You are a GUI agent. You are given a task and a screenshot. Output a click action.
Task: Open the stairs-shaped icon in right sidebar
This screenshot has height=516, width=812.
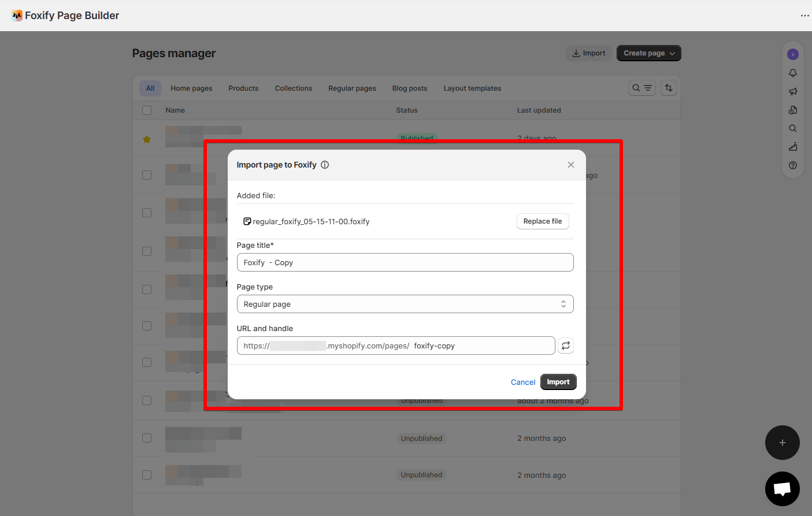793,147
